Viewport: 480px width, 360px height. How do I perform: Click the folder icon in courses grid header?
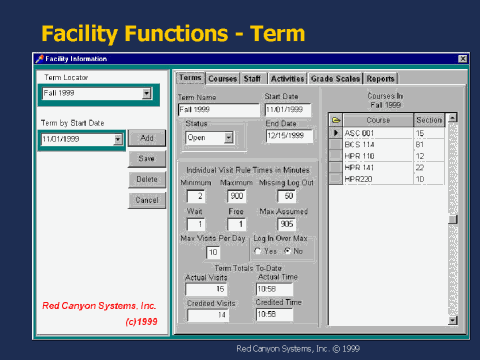(x=336, y=120)
